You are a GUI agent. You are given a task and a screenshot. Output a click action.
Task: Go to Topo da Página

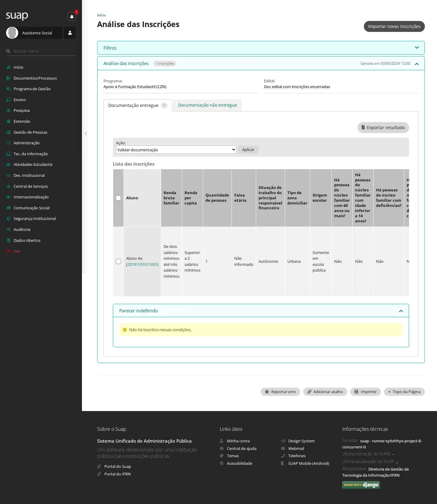tap(404, 392)
